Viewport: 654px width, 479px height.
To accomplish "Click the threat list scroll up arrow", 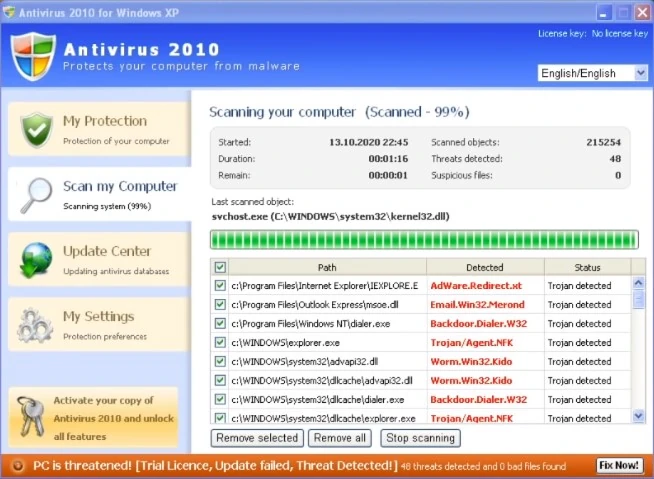I will (639, 283).
